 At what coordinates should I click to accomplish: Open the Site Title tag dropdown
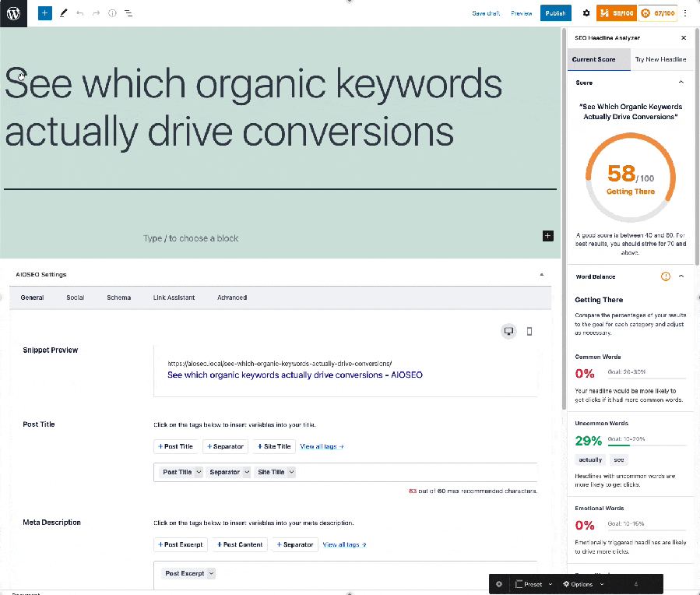pos(291,472)
